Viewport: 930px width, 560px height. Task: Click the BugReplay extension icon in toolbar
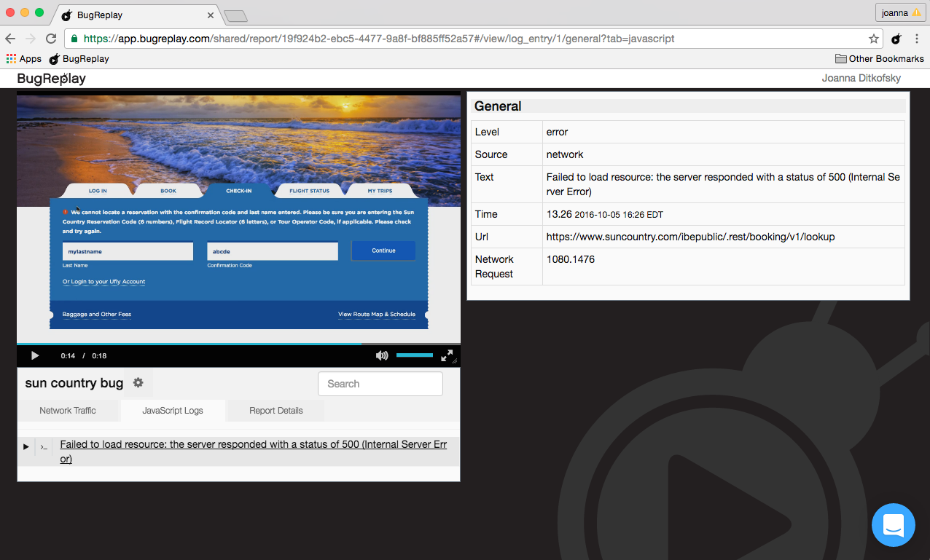896,39
